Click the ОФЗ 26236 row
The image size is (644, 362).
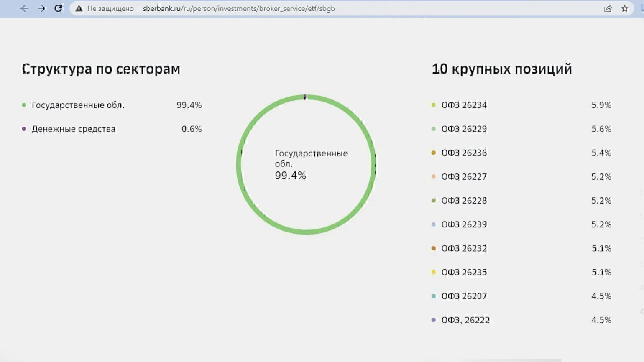pyautogui.click(x=464, y=153)
